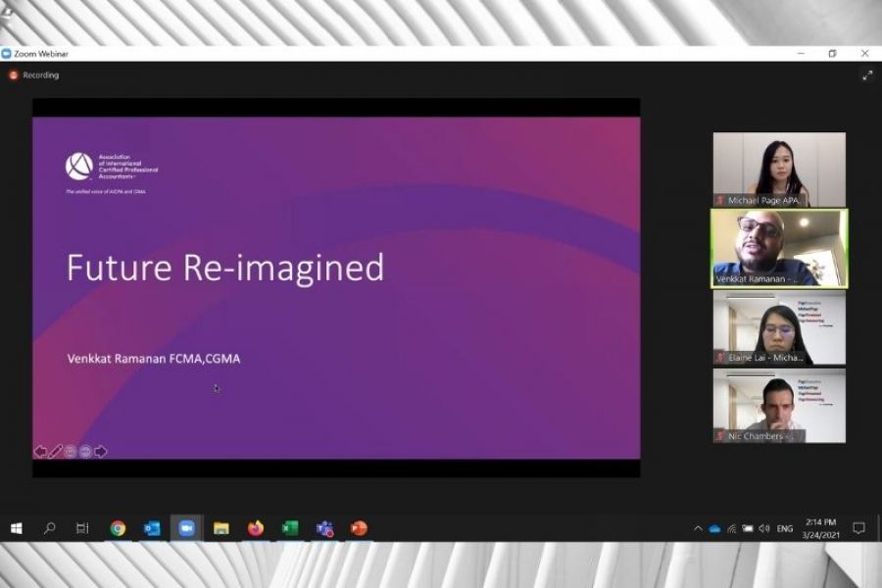Open Windows taskbar search

(50, 528)
